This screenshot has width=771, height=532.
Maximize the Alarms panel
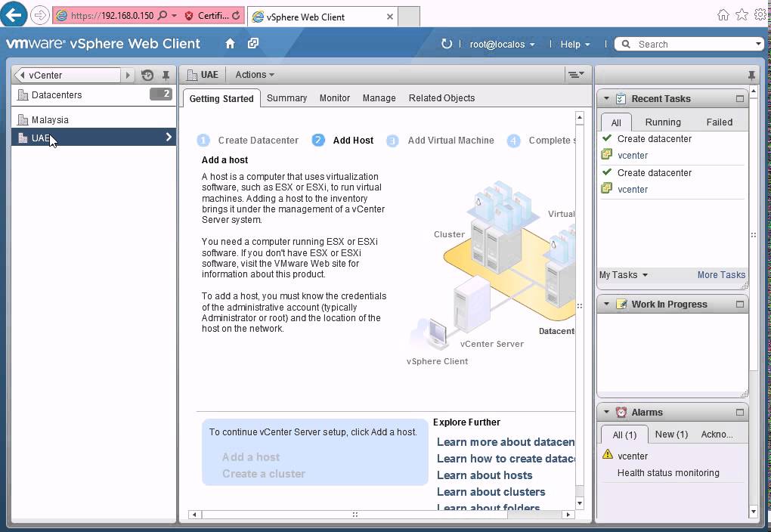[x=739, y=412]
